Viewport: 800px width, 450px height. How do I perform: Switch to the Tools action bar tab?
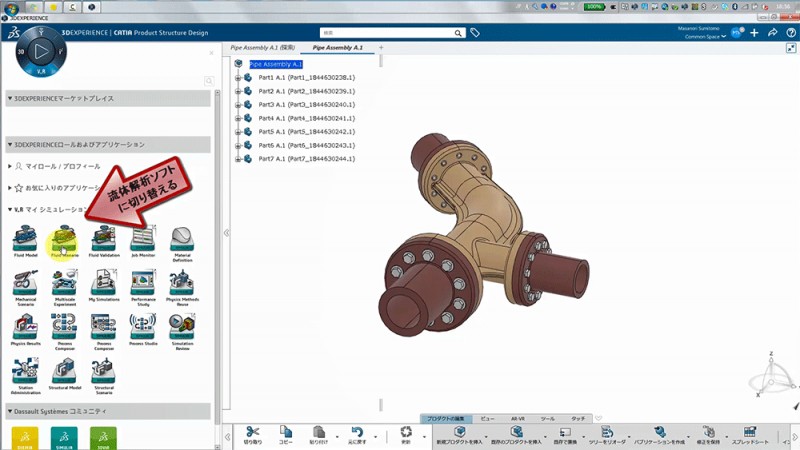[547, 418]
